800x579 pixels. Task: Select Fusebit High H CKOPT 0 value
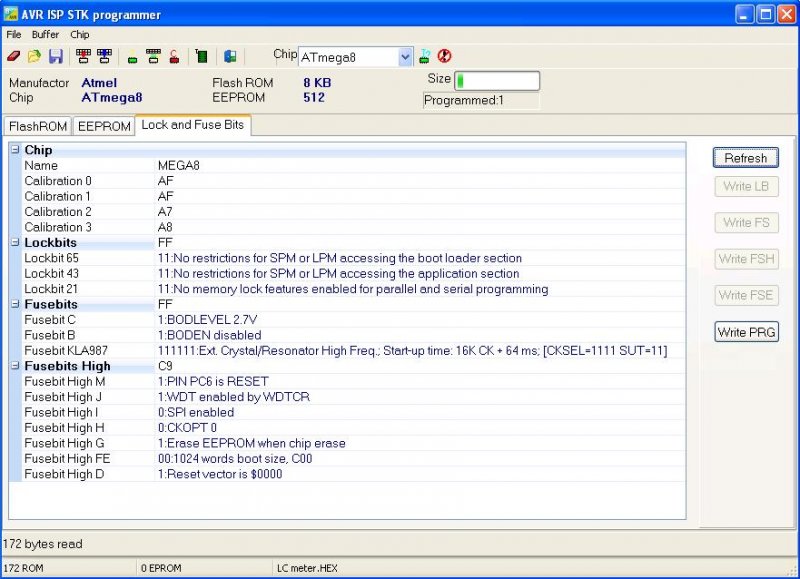pos(187,427)
